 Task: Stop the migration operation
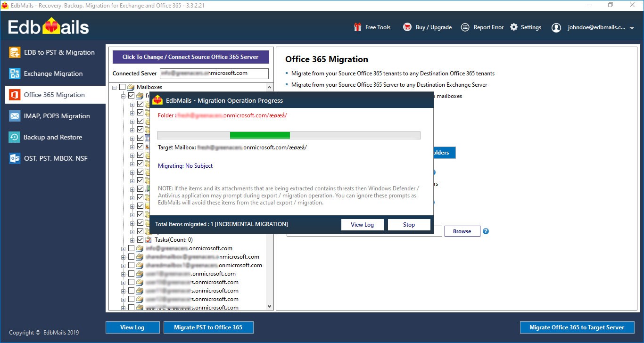click(x=409, y=225)
